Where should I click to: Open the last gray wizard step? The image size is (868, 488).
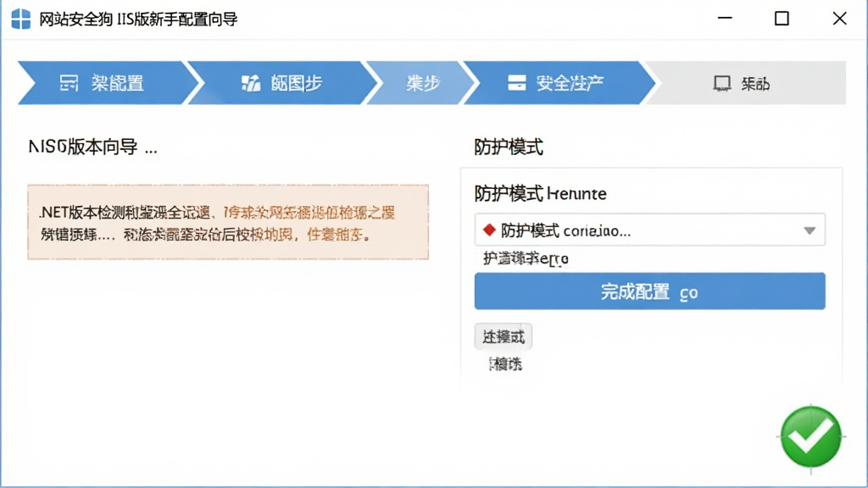[746, 83]
